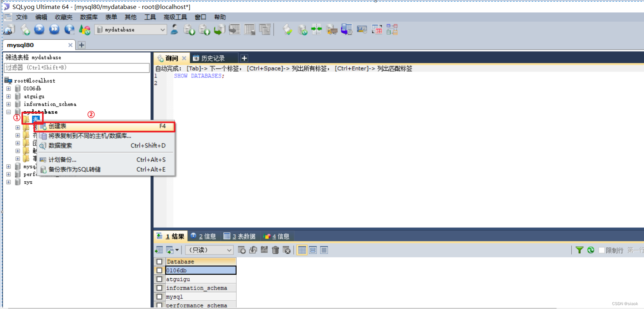Choose 数据搜索 from context menu

click(x=106, y=146)
